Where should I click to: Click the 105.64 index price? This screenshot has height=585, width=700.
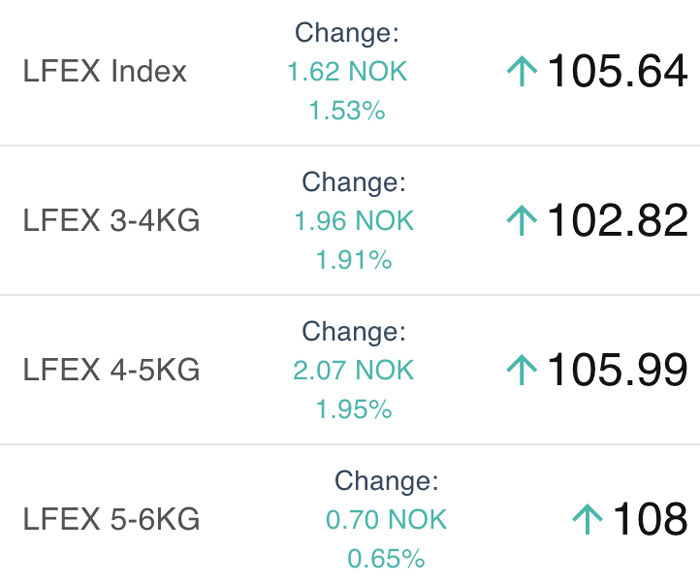click(618, 72)
